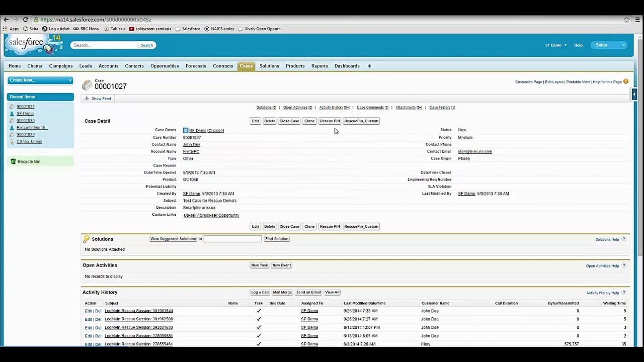Click the Send an Email button
This screenshot has height=362, width=644.
(x=308, y=292)
